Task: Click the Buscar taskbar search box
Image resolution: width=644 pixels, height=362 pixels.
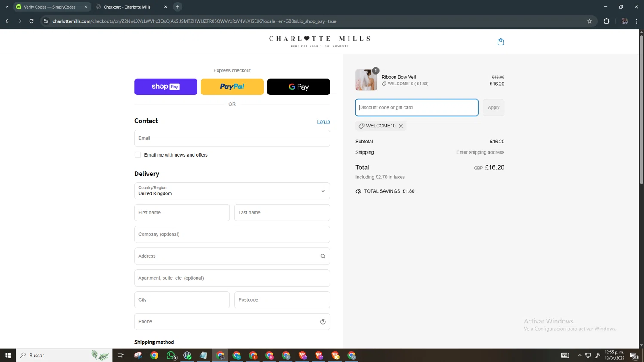Action: (64, 355)
